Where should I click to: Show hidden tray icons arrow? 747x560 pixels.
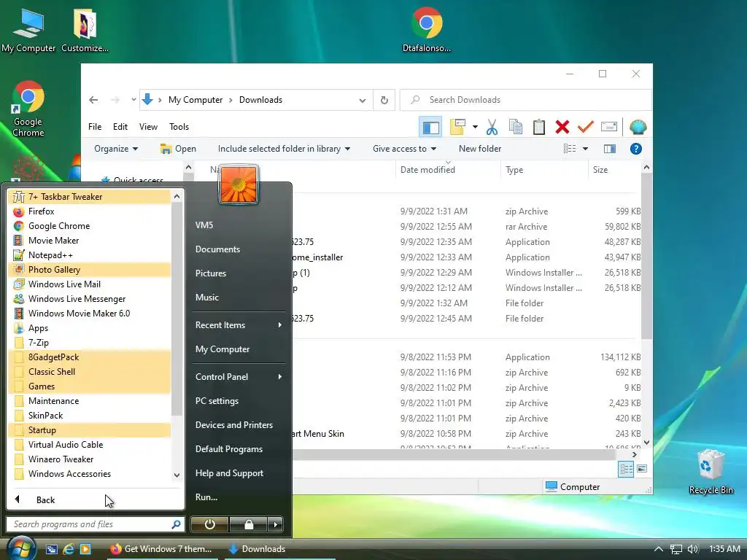659,549
